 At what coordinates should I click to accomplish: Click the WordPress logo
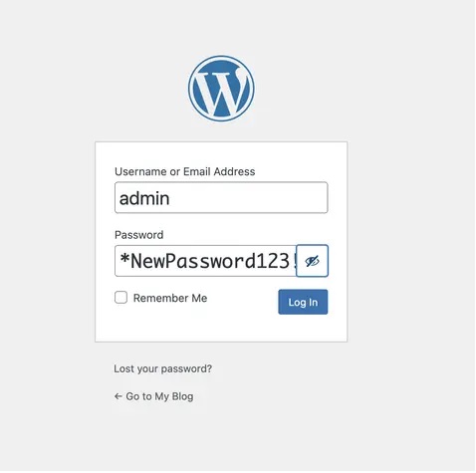click(x=221, y=89)
